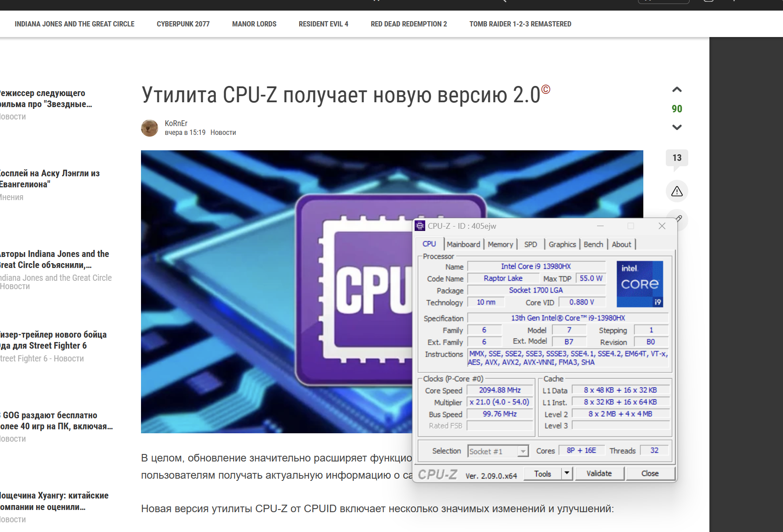Open the Tools dropdown arrow in CPU-Z
Image resolution: width=783 pixels, height=532 pixels.
[x=567, y=473]
